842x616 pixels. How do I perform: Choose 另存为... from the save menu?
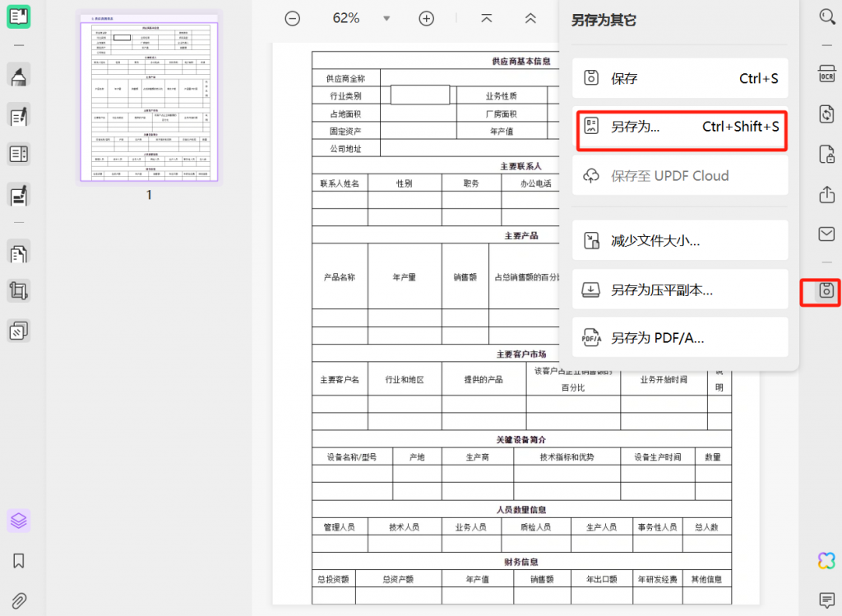click(680, 127)
